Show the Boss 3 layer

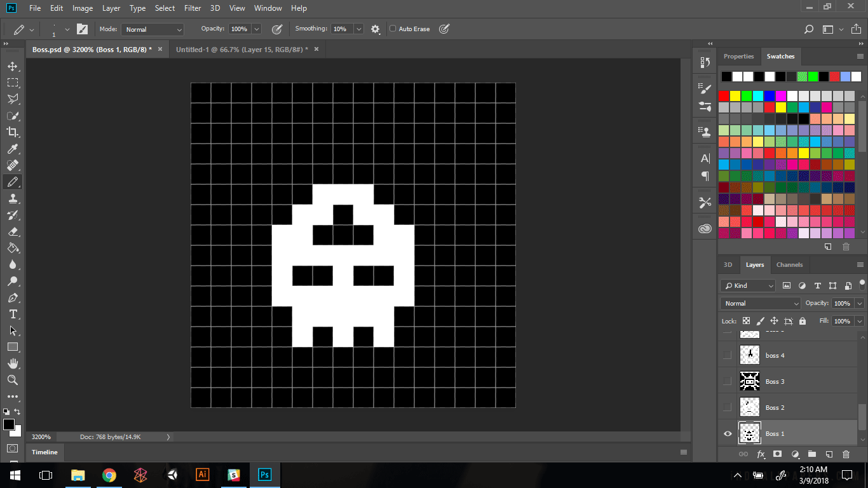pos(728,381)
